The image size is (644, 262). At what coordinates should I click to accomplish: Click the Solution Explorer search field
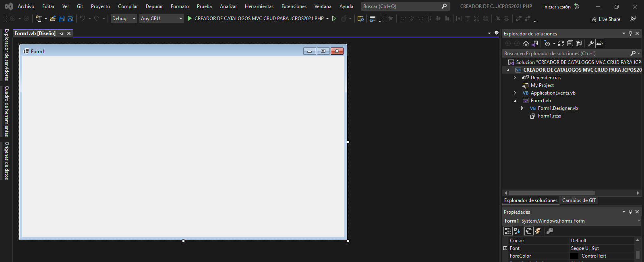click(x=566, y=53)
